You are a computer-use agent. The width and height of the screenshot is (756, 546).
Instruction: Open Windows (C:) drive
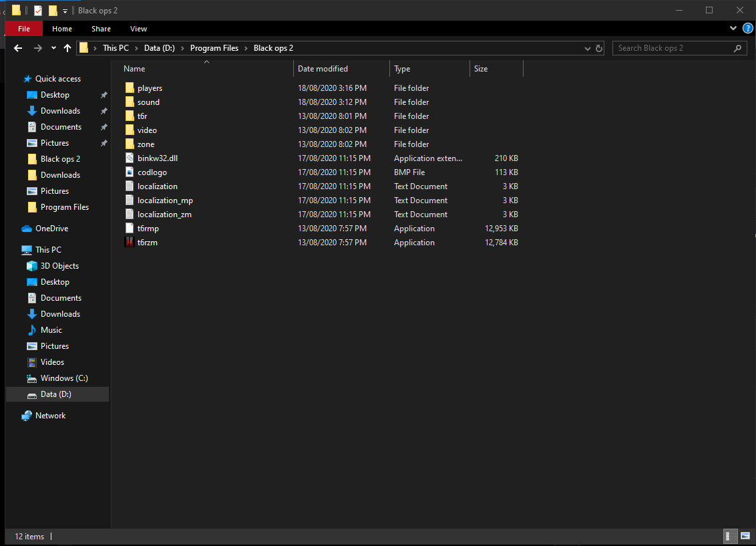pos(64,378)
